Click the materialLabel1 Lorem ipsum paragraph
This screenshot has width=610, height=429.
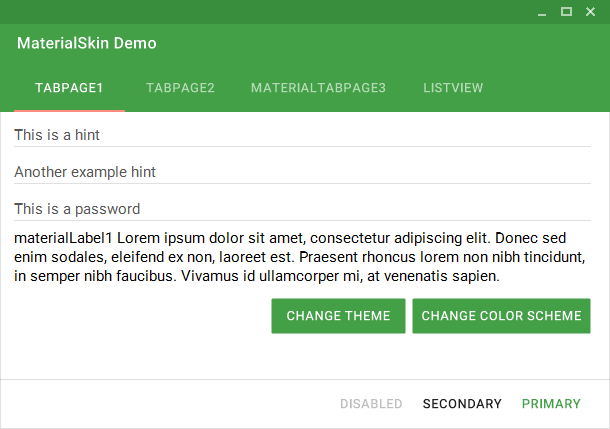tap(298, 257)
